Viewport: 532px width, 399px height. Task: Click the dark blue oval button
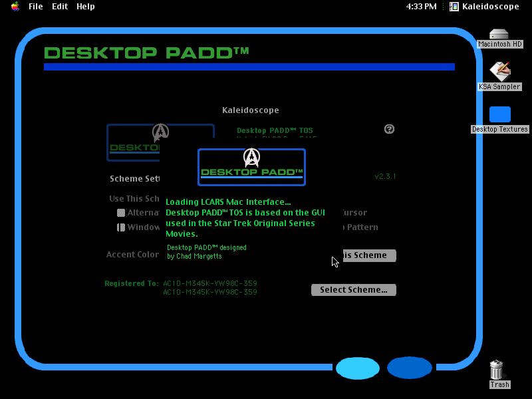click(x=410, y=368)
